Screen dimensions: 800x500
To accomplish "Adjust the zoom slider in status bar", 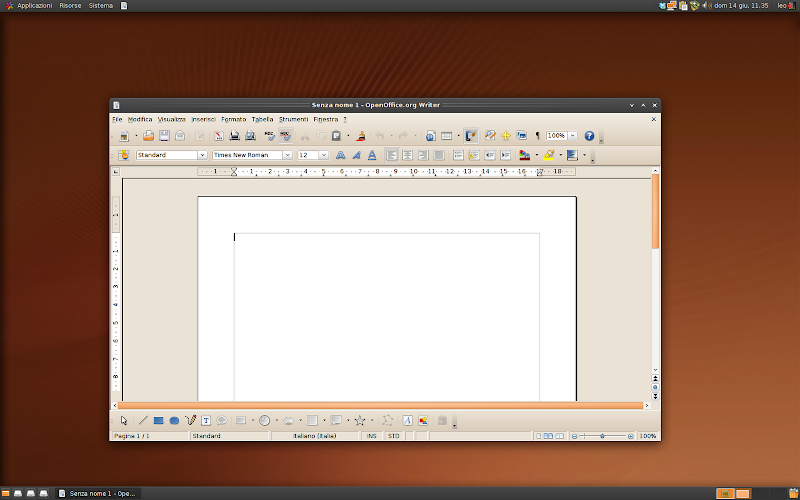I will 601,436.
